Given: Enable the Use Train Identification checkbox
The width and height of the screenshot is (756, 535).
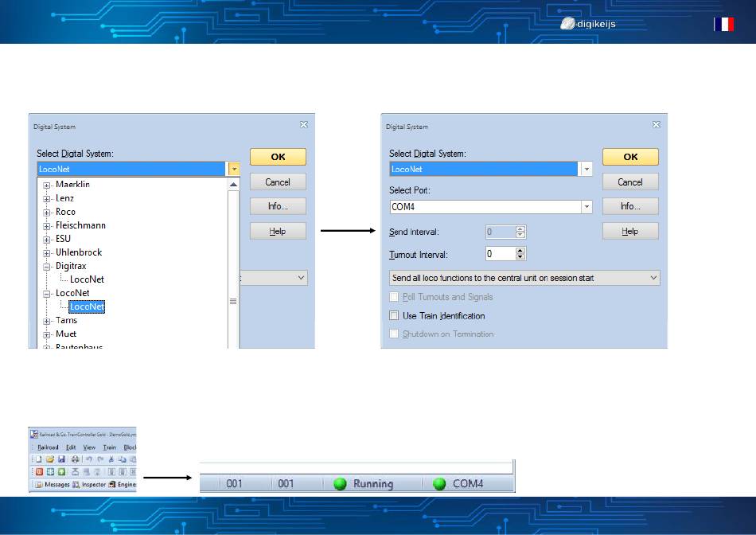Looking at the screenshot, I should (x=394, y=315).
